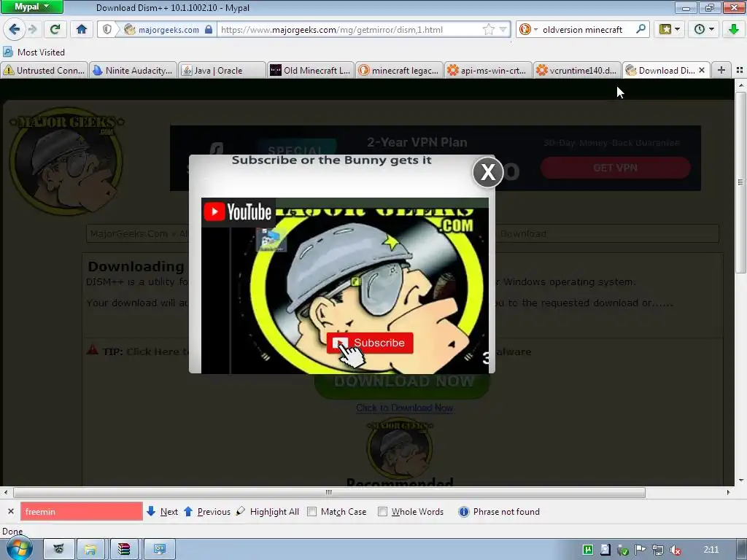The height and width of the screenshot is (560, 747).
Task: Click the muted volume tray icon
Action: (676, 550)
